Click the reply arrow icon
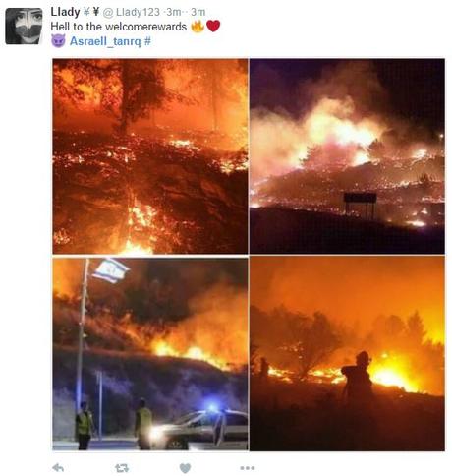 58,467
